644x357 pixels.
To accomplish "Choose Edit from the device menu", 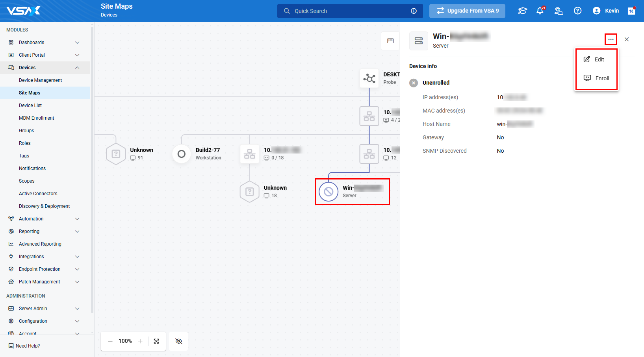I will click(x=596, y=59).
